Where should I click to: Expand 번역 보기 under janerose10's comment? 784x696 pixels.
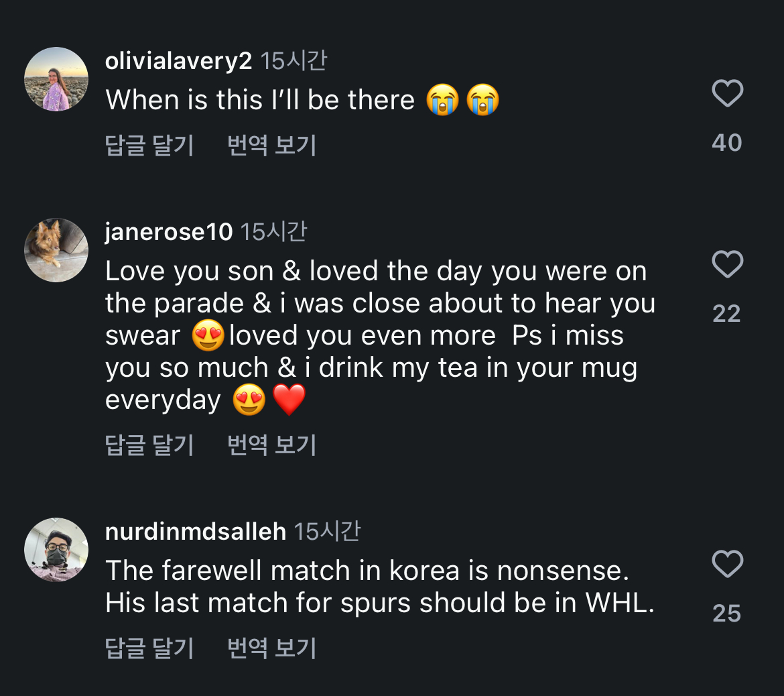(x=271, y=445)
